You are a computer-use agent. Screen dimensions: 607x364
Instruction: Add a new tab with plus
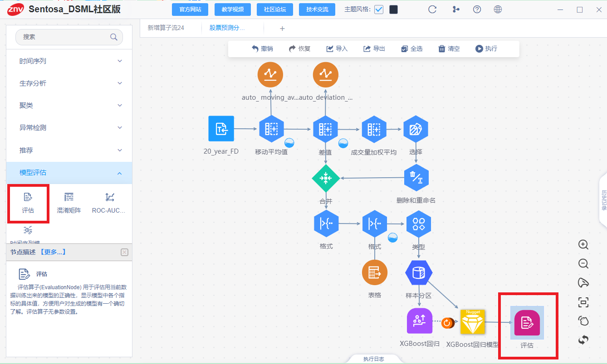(282, 29)
